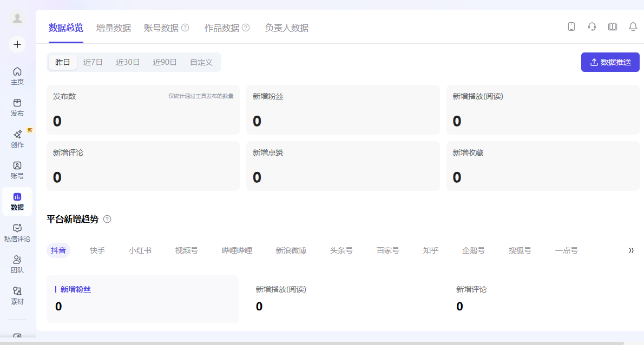Image resolution: width=644 pixels, height=345 pixels.
Task: Click the mobile phone icon in header
Action: pos(571,26)
